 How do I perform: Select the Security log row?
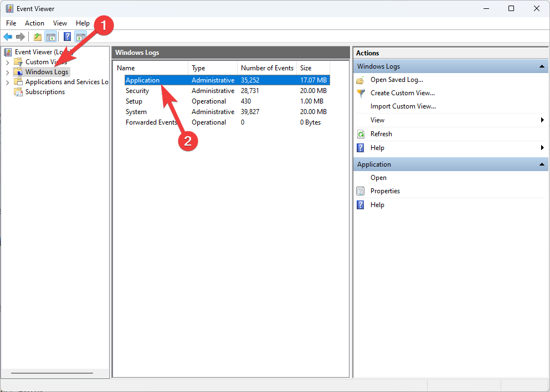click(x=137, y=91)
